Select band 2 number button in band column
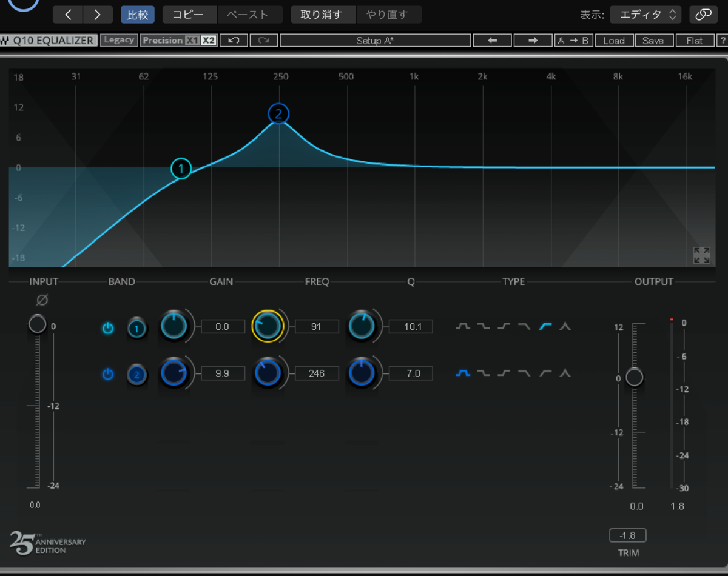Image resolution: width=728 pixels, height=576 pixels. pos(137,375)
